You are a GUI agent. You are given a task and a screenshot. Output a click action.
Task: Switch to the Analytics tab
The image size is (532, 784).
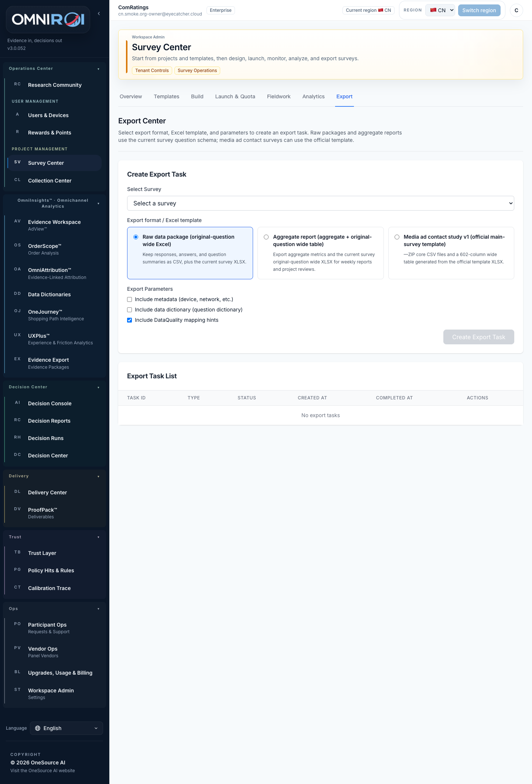(x=313, y=96)
